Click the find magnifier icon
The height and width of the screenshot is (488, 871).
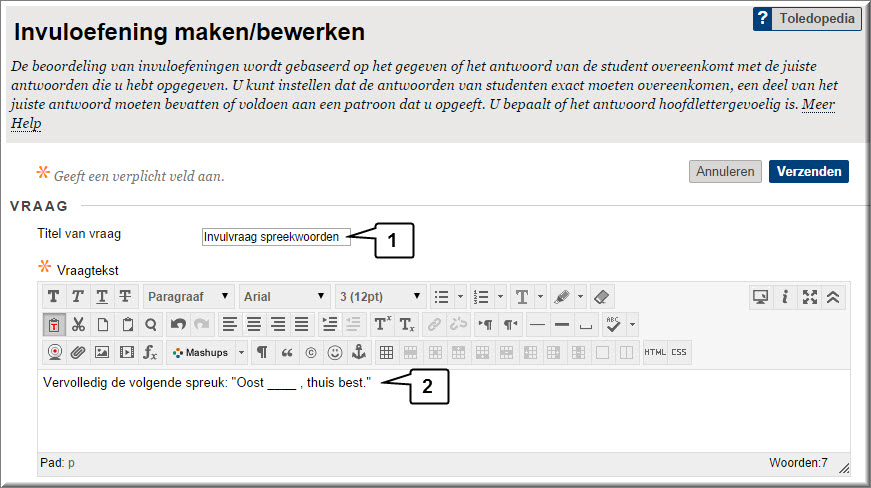[x=151, y=324]
